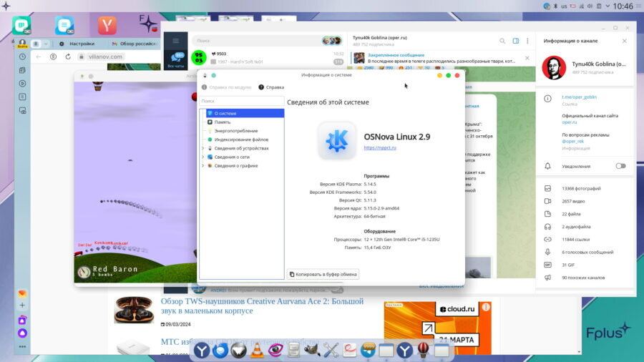Select 'Память' in the info tree

(223, 122)
